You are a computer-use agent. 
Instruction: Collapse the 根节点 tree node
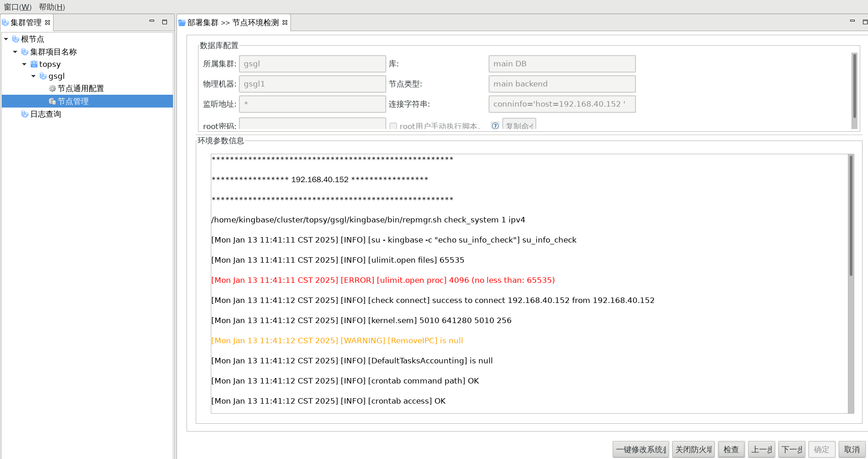click(6, 39)
